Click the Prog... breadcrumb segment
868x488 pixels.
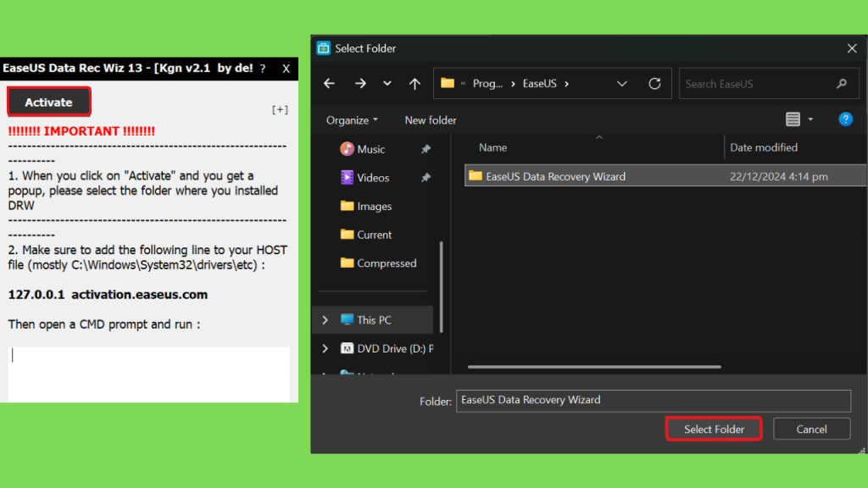487,84
